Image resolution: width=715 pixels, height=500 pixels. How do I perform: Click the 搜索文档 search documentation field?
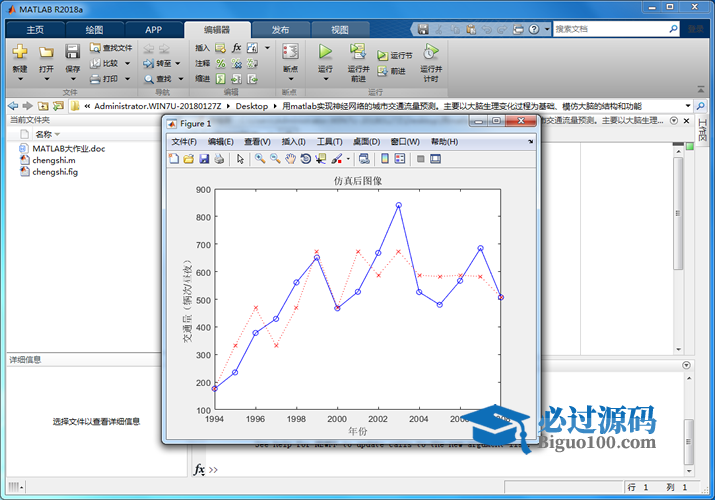coord(616,29)
